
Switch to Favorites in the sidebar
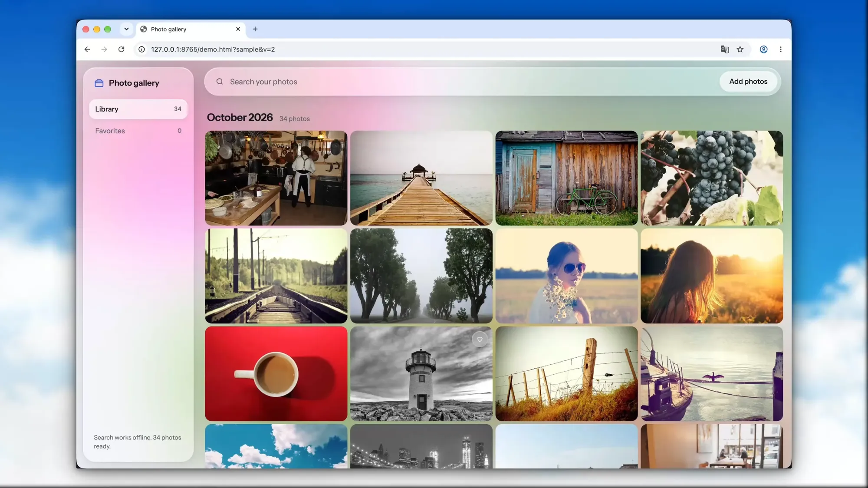(138, 131)
